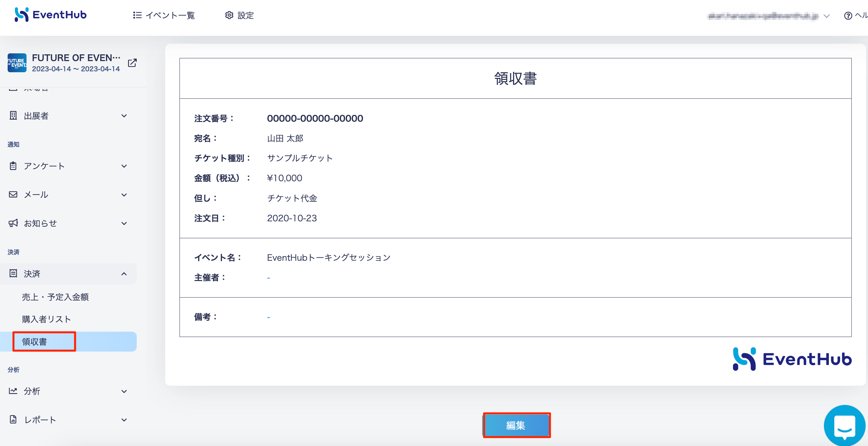
Task: Select 購入者リスト submenu item
Action: click(46, 319)
